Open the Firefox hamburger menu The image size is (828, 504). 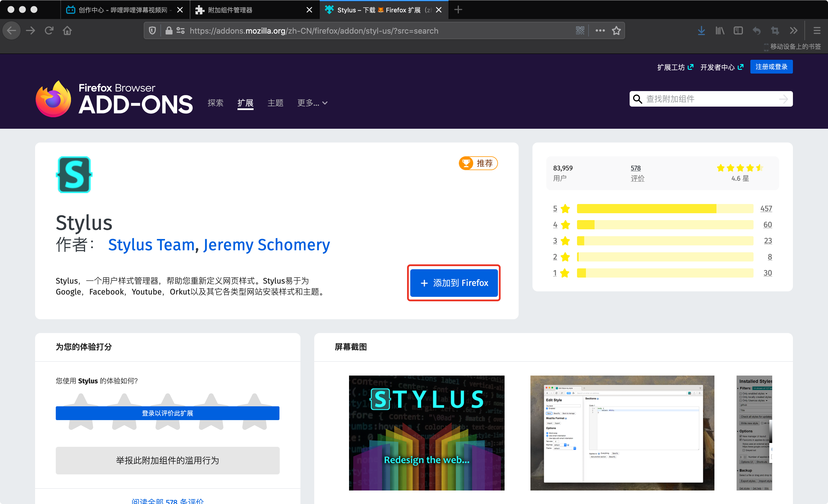coord(817,30)
